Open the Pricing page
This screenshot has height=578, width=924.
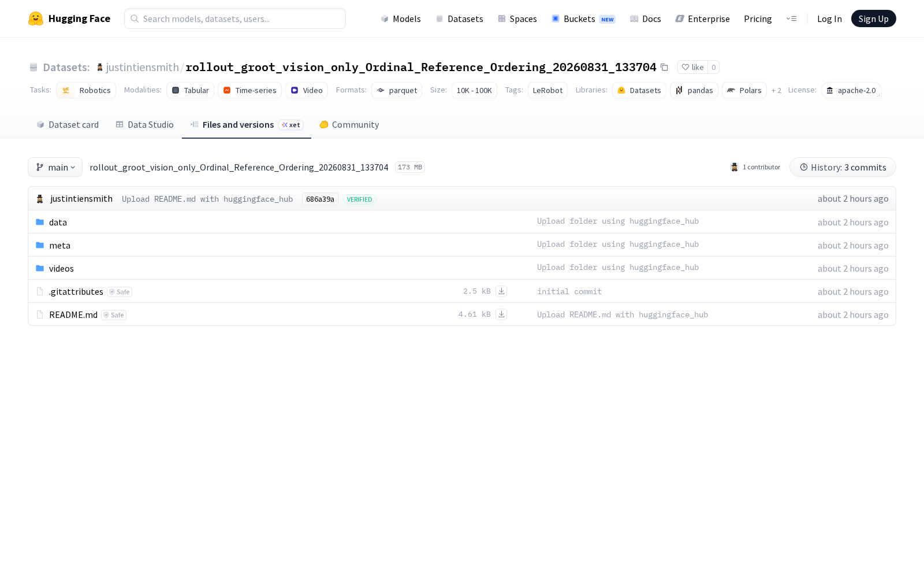point(758,18)
